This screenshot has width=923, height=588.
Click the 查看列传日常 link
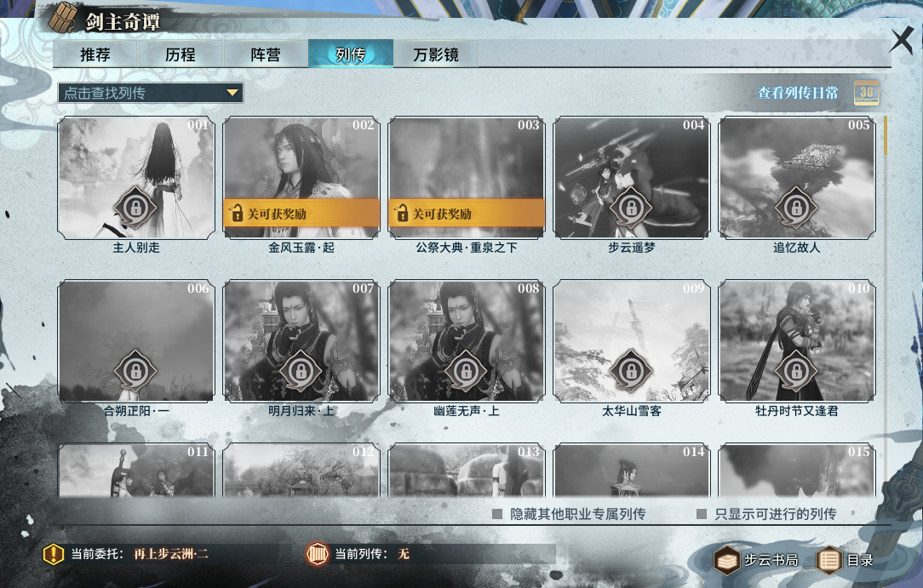[x=798, y=93]
